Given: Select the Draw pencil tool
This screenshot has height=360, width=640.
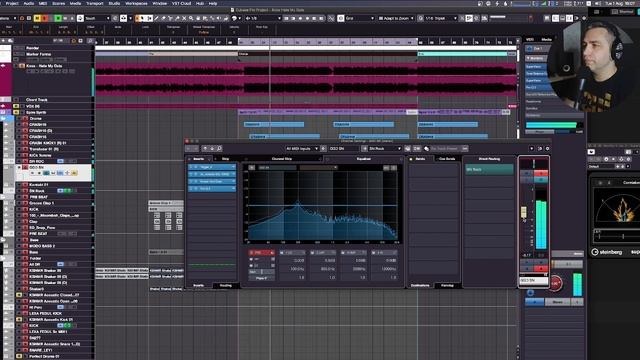Looking at the screenshot, I should 156,18.
